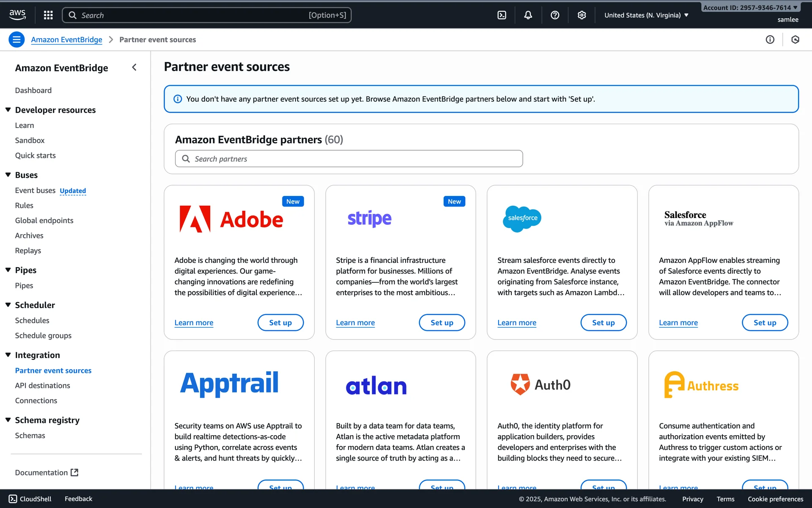This screenshot has height=508, width=812.
Task: Open Learn more for Adobe
Action: (x=194, y=323)
